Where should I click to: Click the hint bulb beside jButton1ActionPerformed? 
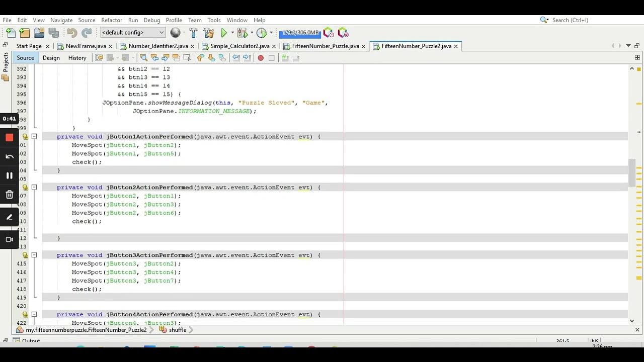(25, 136)
